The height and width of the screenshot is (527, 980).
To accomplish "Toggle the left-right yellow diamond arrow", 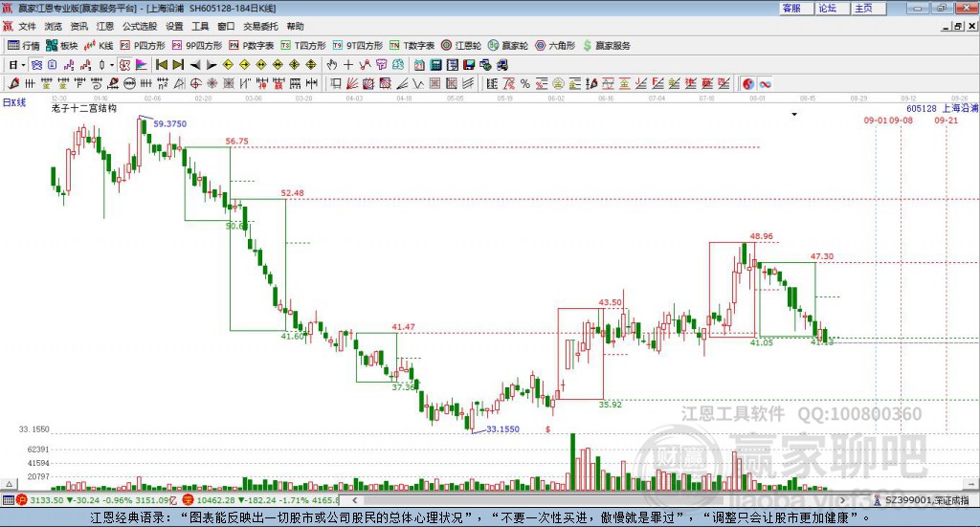I will coord(260,65).
